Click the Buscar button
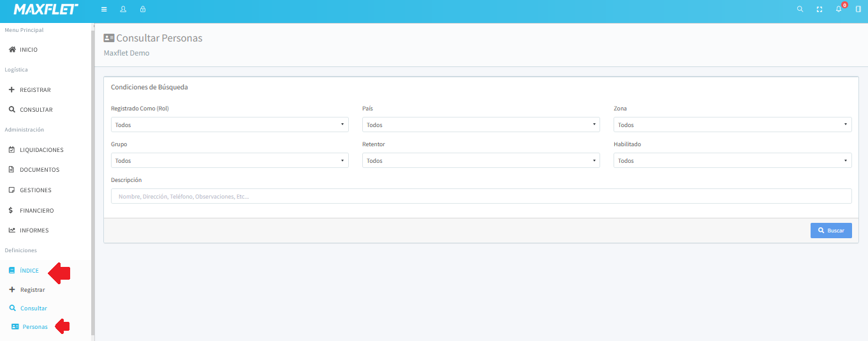868x341 pixels. pyautogui.click(x=831, y=231)
